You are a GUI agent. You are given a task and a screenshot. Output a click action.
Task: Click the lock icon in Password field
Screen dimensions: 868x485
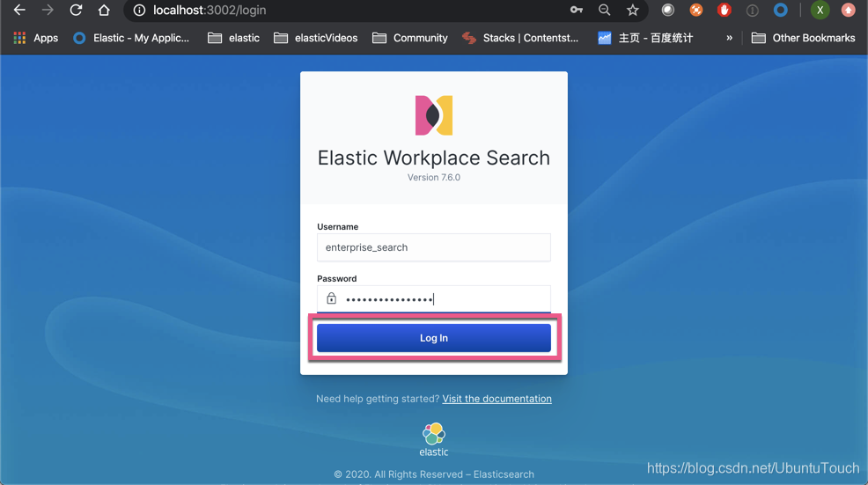pos(331,298)
